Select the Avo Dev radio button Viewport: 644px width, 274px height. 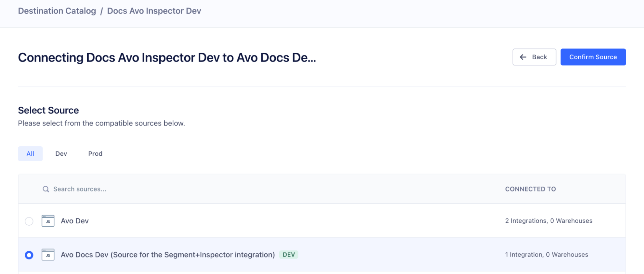[x=29, y=221]
